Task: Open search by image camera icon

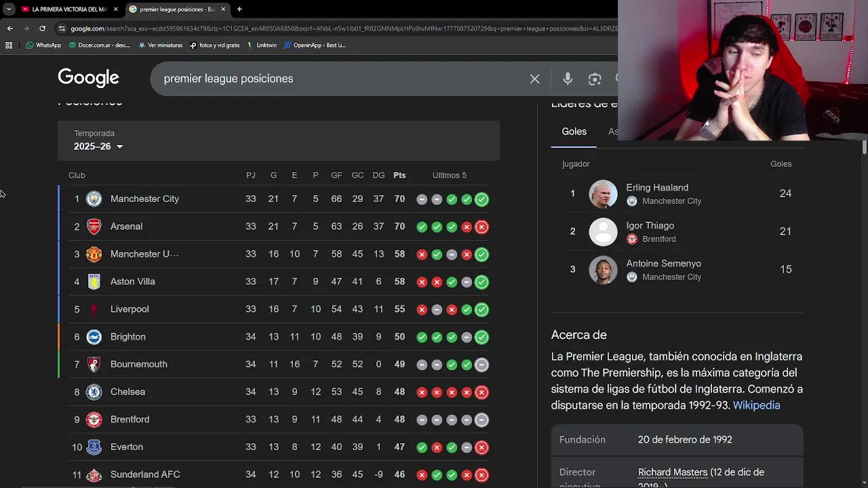Action: 595,79
